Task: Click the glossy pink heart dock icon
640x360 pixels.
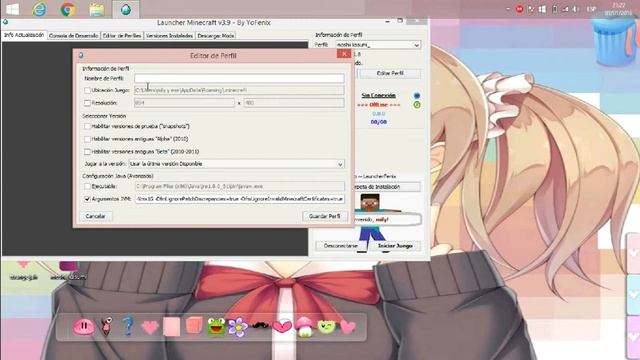Action: (282, 327)
